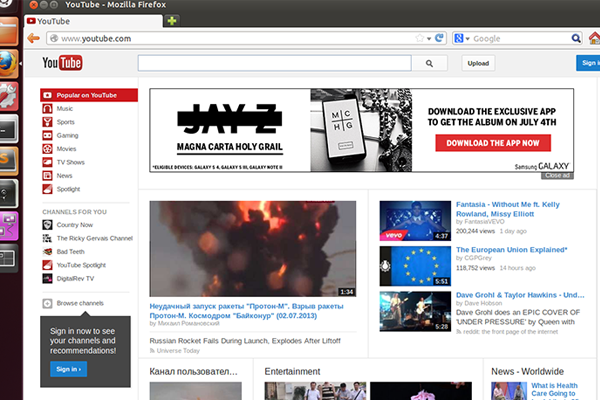
Task: Click the Entertainment section heading
Action: [292, 371]
